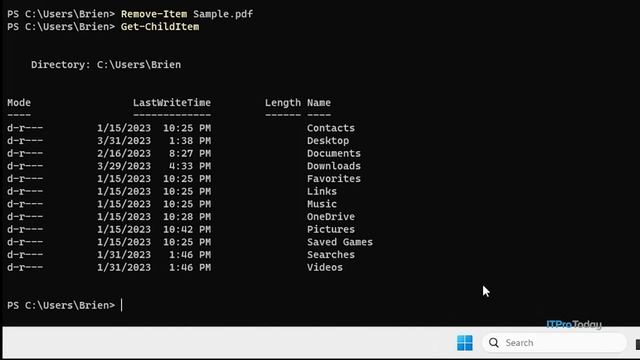Click the 1:38 PM time in the Desktop row

point(190,141)
